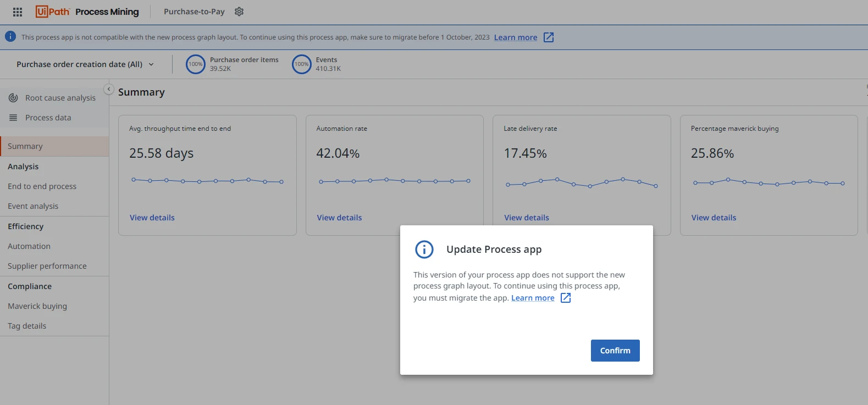868x405 pixels.
Task: Click the Compliance section header
Action: [x=30, y=286]
